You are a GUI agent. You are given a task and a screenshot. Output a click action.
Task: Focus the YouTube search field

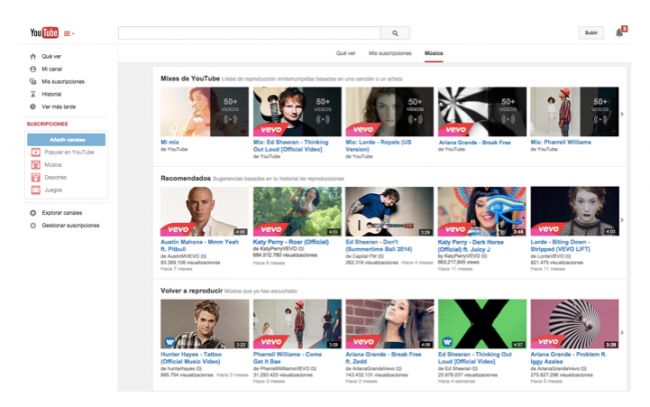coord(249,33)
